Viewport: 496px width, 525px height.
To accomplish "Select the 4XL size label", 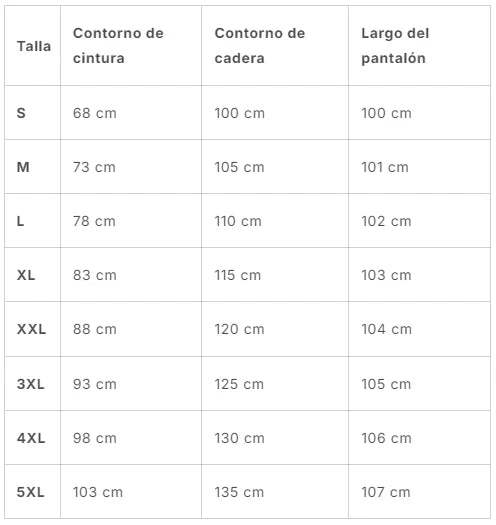I will 31,438.
